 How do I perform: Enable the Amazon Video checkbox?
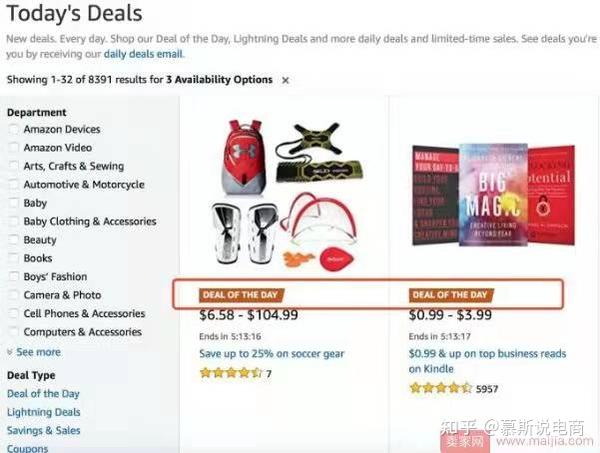tap(13, 148)
